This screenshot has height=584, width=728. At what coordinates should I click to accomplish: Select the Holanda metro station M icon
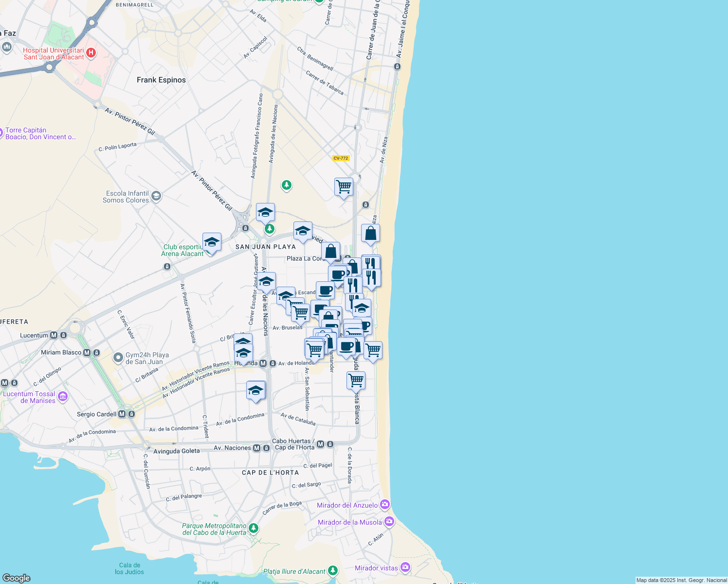pos(263,364)
